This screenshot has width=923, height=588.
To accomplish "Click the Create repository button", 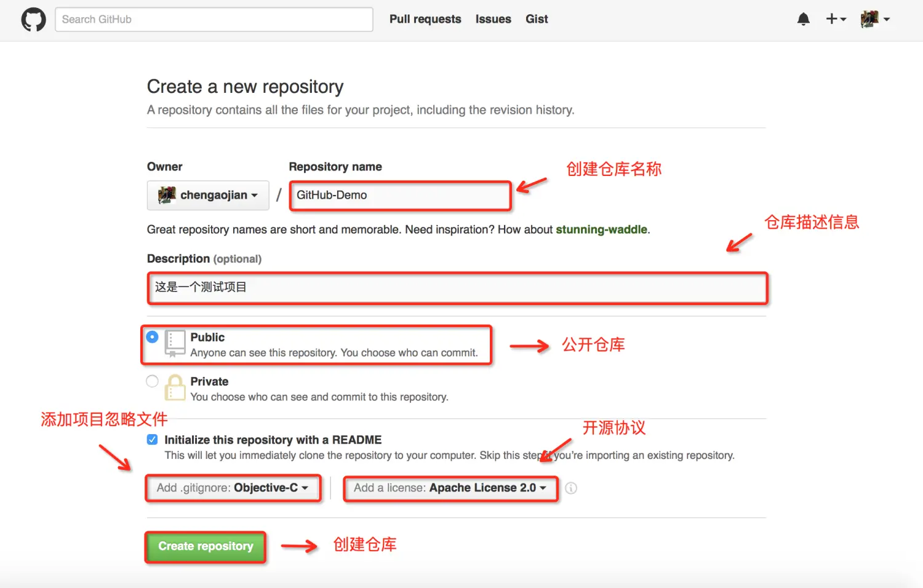I will pos(206,546).
